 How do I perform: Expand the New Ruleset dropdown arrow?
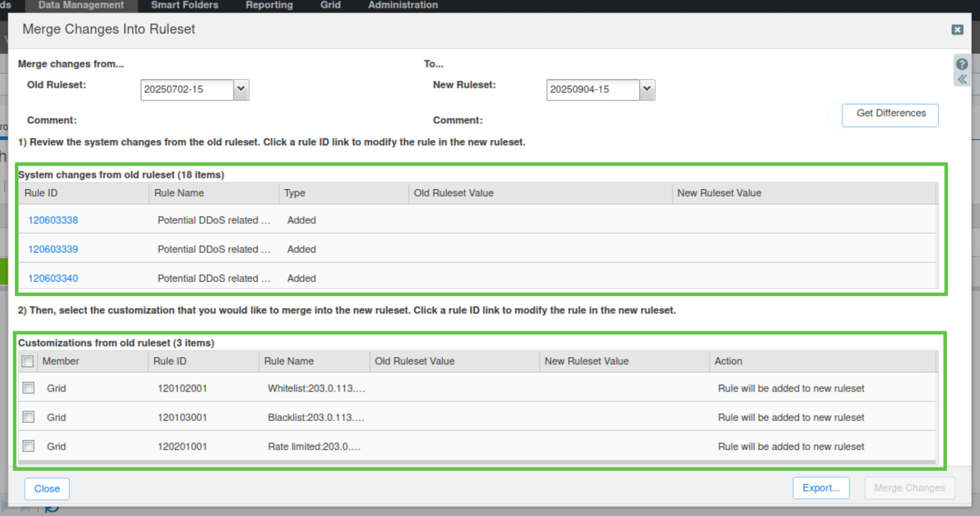coord(647,89)
